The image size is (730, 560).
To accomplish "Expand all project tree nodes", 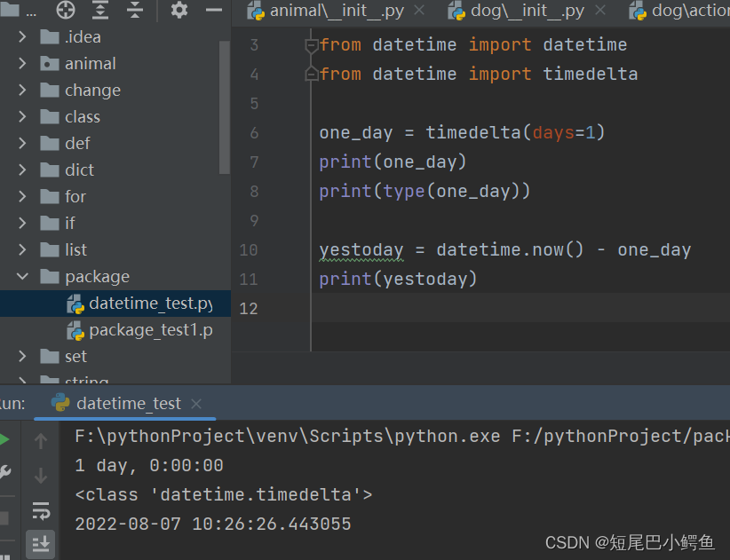I will click(x=99, y=11).
